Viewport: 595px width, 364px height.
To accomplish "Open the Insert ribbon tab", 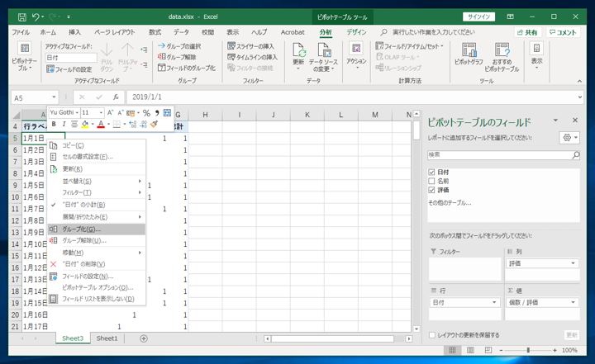I will (74, 32).
